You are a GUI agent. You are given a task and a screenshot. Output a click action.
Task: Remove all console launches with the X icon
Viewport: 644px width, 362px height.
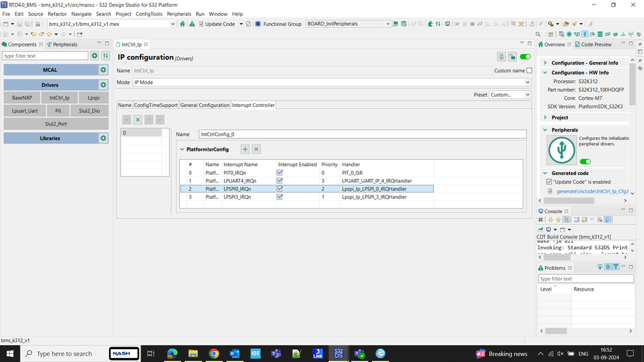(x=540, y=220)
